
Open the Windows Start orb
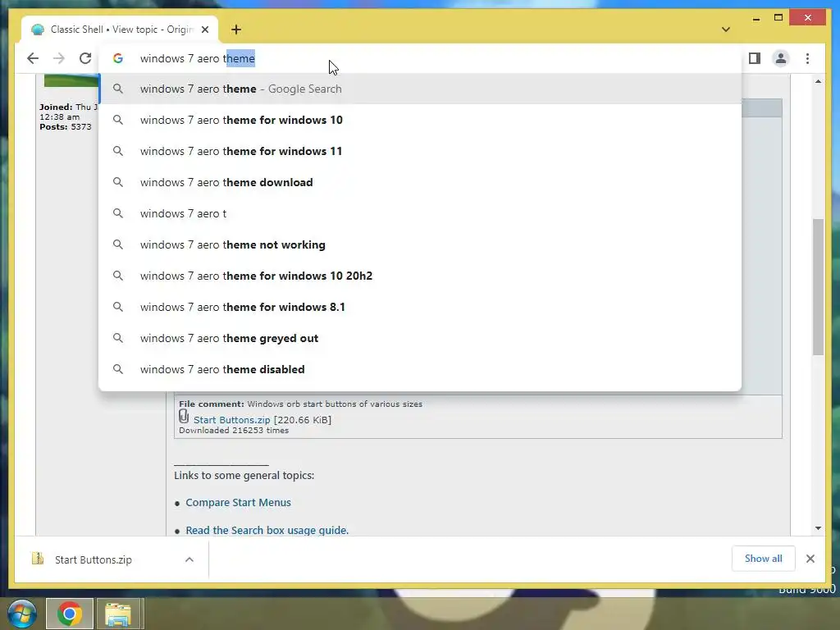point(22,614)
